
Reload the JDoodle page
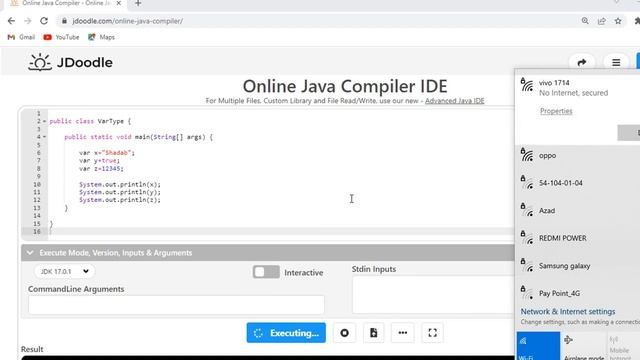tap(44, 21)
